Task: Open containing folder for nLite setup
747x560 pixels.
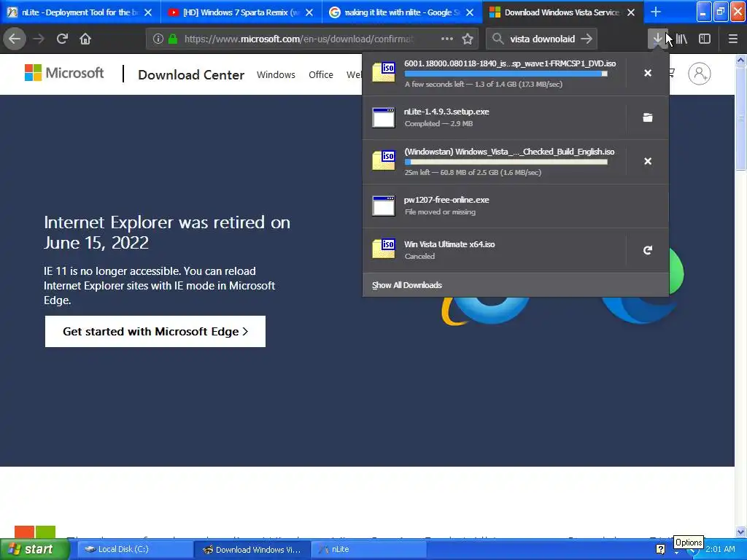Action: [648, 117]
